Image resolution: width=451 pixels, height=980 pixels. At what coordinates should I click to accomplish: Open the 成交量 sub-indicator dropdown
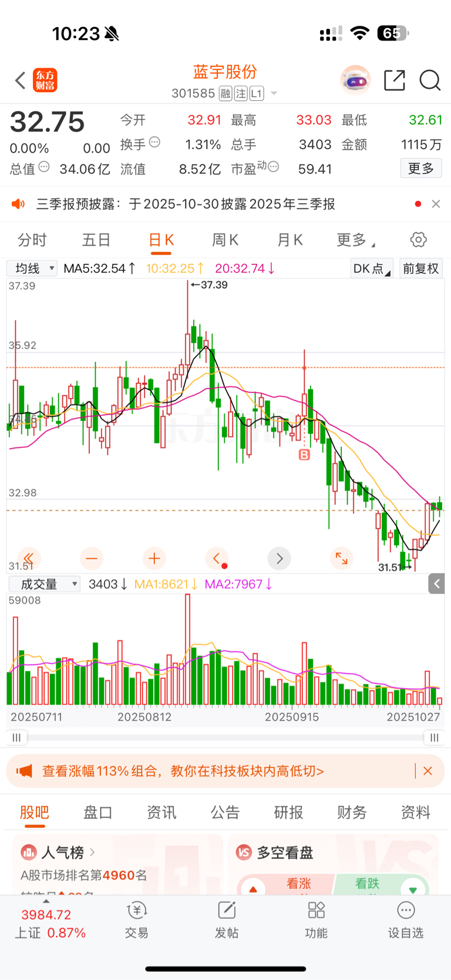(x=44, y=584)
